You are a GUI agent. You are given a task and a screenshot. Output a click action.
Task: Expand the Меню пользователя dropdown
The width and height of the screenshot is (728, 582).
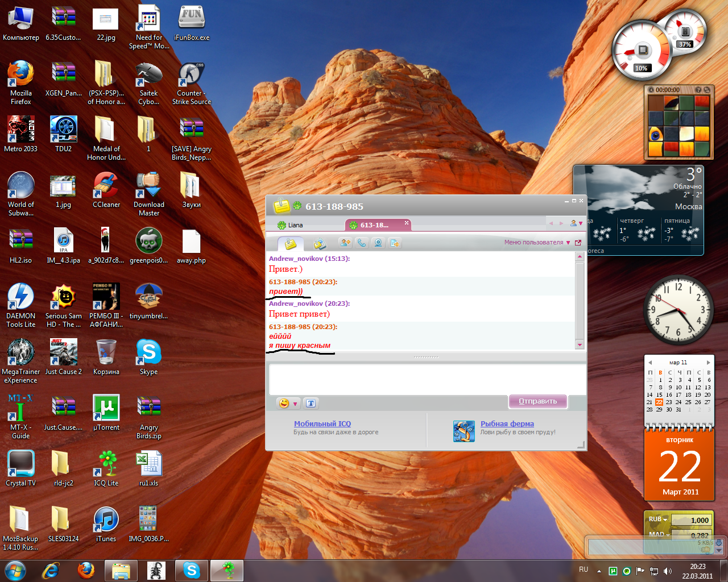537,243
